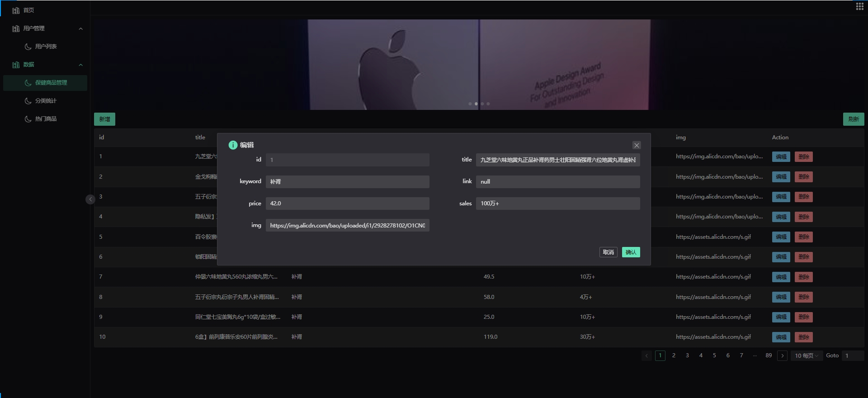Click the moon icon beside 热门商品
868x398 pixels.
pyautogui.click(x=28, y=119)
